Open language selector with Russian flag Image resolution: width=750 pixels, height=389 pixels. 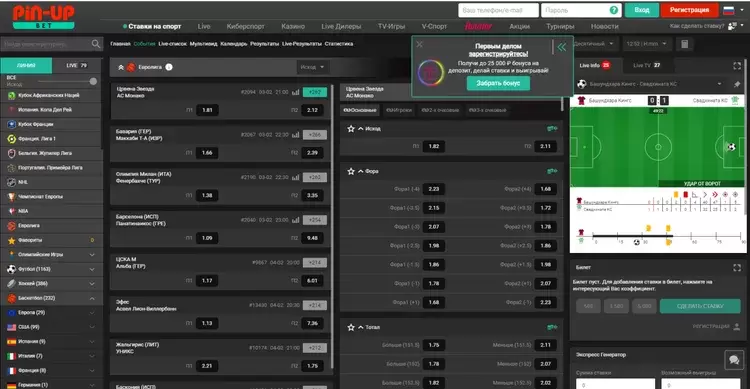(x=732, y=11)
